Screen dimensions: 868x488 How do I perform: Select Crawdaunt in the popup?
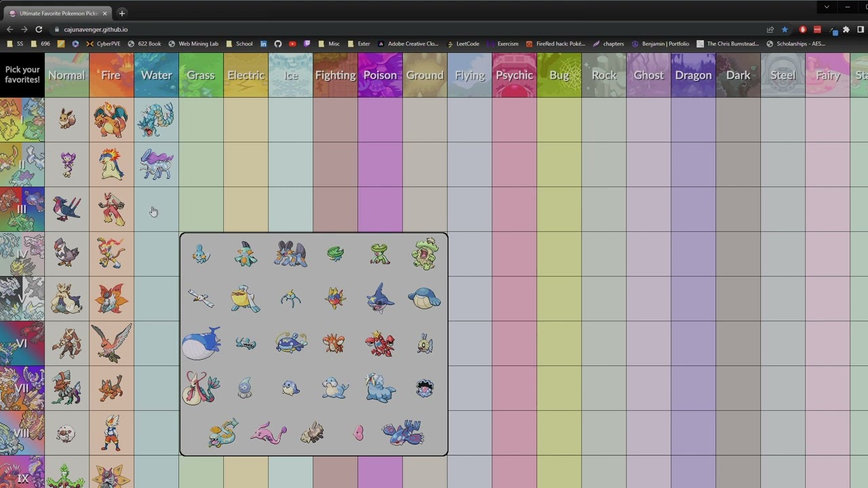380,343
